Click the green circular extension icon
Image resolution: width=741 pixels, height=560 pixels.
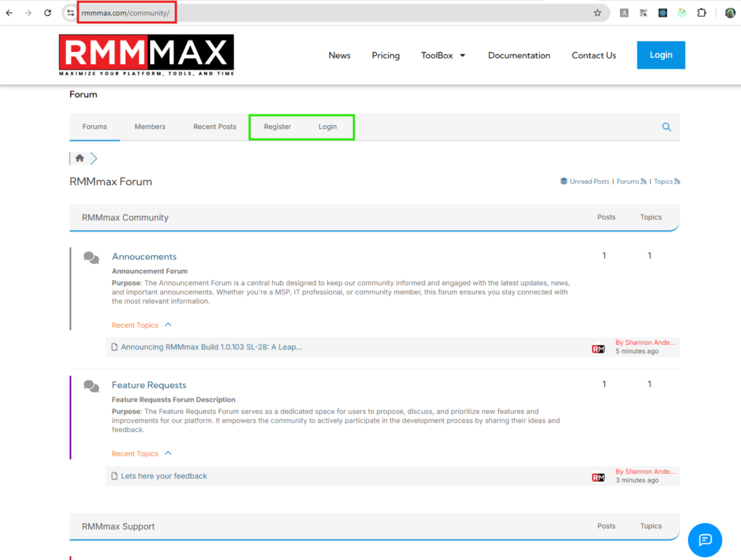pos(682,13)
